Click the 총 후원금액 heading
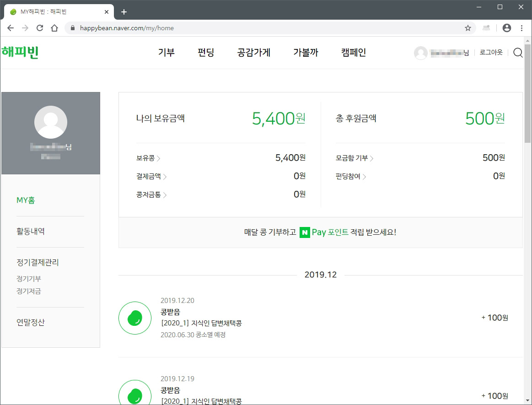532x405 pixels. point(356,119)
